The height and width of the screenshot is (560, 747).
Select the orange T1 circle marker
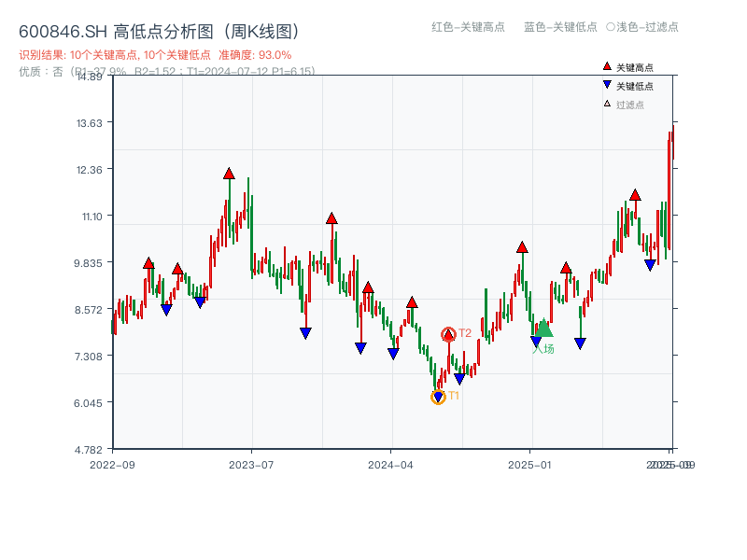[x=438, y=397]
